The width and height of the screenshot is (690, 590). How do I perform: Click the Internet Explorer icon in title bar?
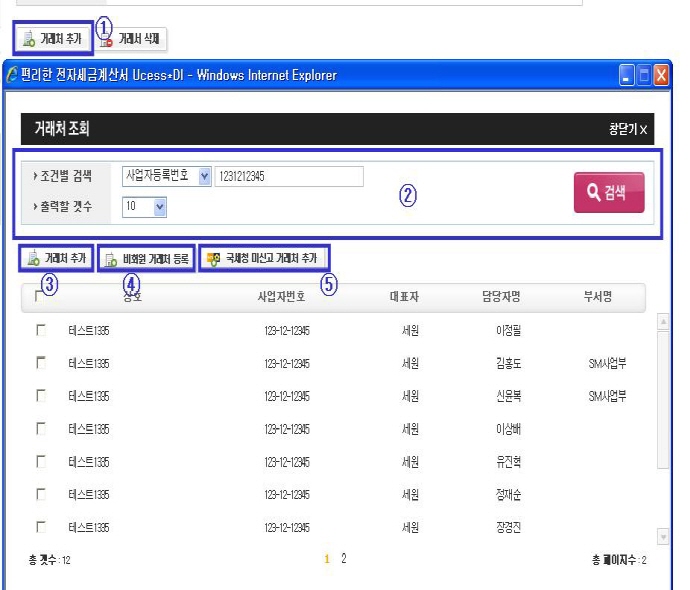[x=11, y=75]
